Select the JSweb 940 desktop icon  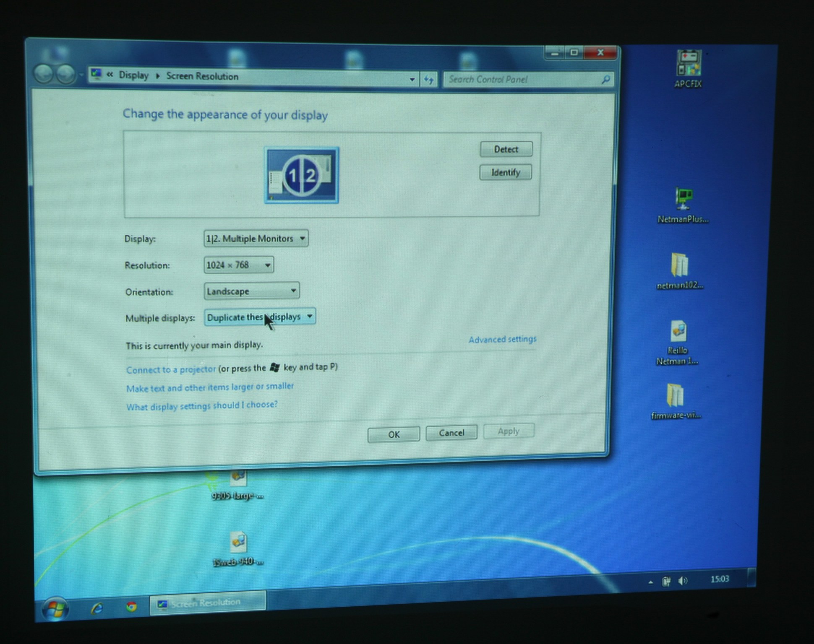[x=238, y=549]
